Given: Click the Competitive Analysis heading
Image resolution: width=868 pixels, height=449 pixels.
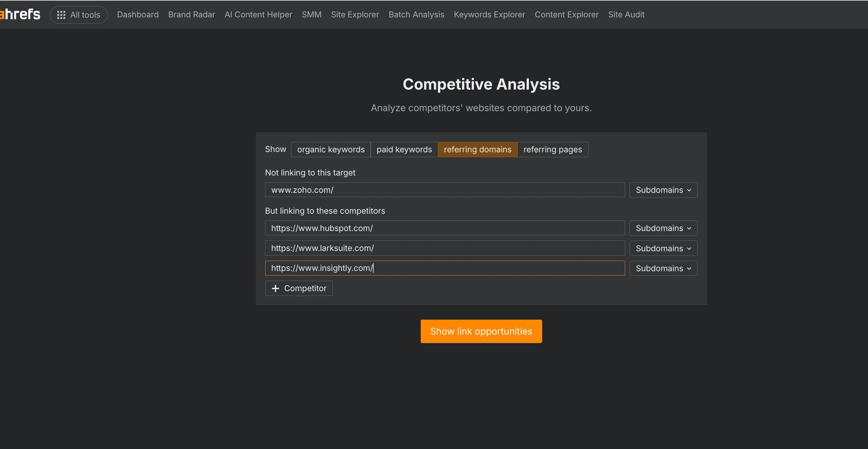Looking at the screenshot, I should point(481,84).
